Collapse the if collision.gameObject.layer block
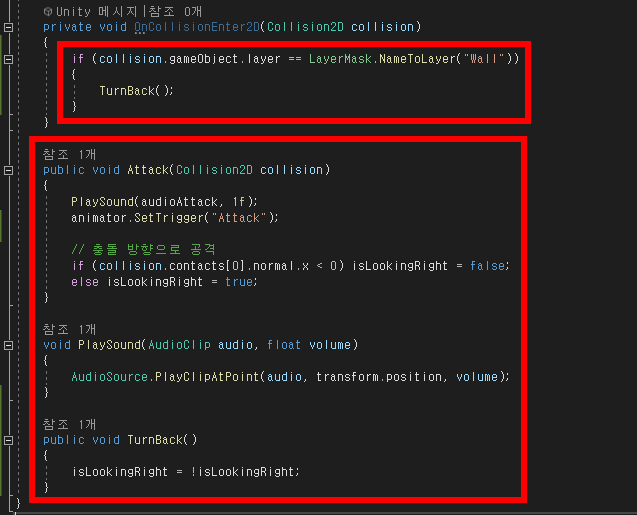Viewport: 637px width, 515px height. [9, 59]
